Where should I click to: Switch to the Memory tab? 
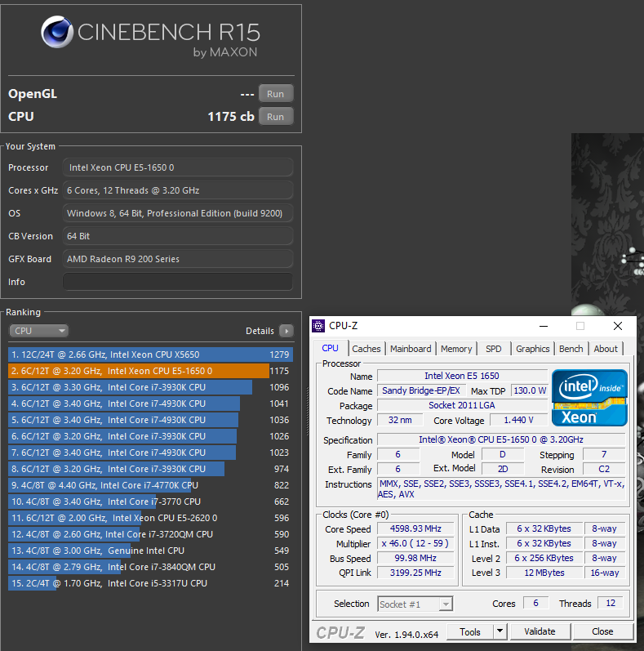(455, 349)
